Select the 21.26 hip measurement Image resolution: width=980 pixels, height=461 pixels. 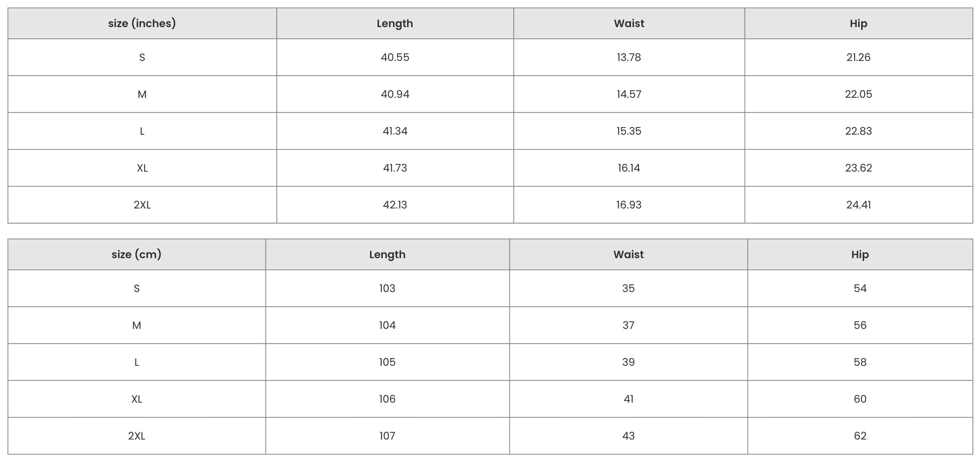point(858,57)
